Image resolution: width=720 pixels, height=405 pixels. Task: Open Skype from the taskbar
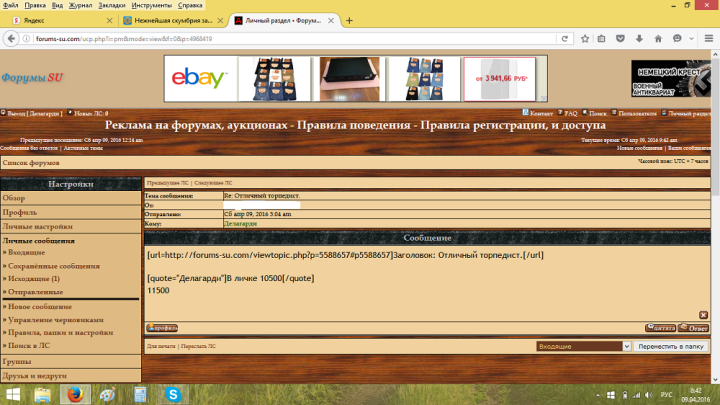coord(173,394)
